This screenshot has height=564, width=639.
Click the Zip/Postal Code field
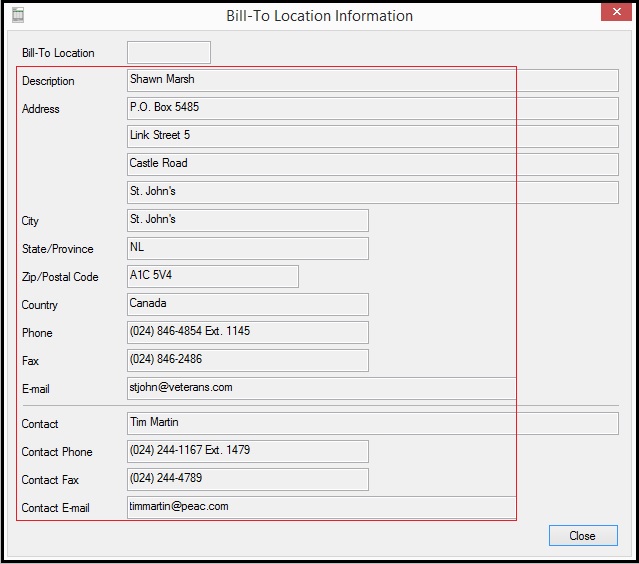213,276
